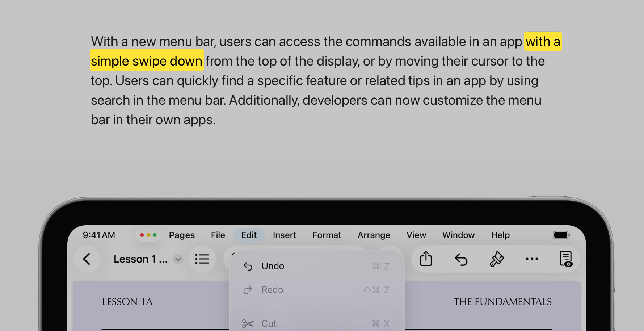Expand the Lesson 1 title dropdown chevron
Screen dimensions: 644x331
point(178,259)
